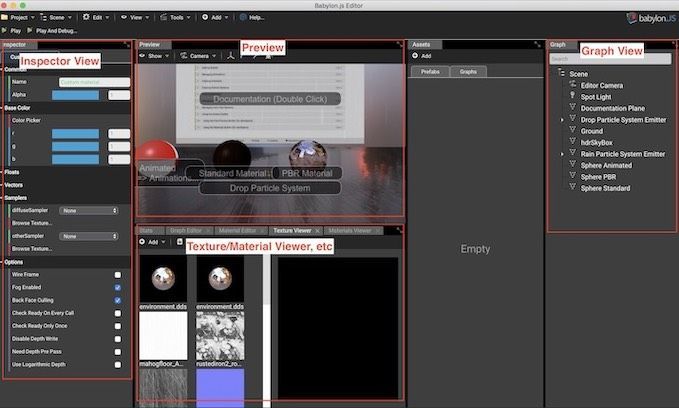This screenshot has width=679, height=408.
Task: Click the Play button icon
Action: (4, 30)
